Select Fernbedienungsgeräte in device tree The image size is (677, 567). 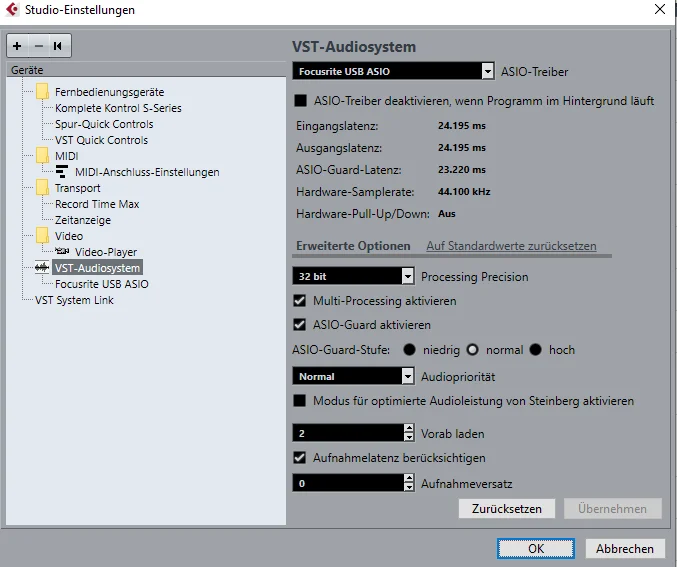[x=109, y=92]
